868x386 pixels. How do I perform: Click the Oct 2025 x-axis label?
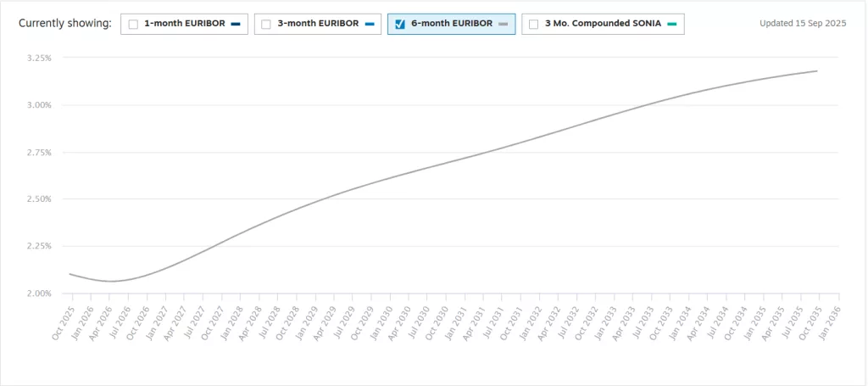click(x=64, y=323)
